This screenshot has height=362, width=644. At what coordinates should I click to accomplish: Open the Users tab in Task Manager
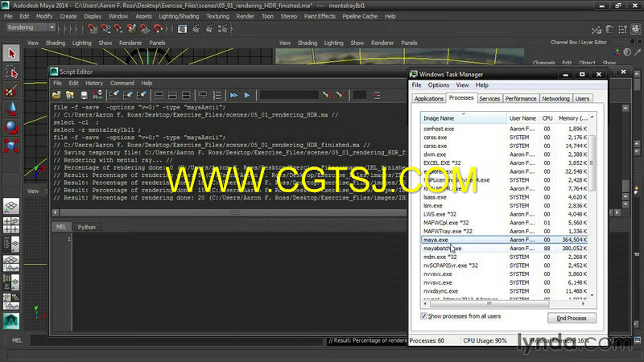pyautogui.click(x=582, y=98)
